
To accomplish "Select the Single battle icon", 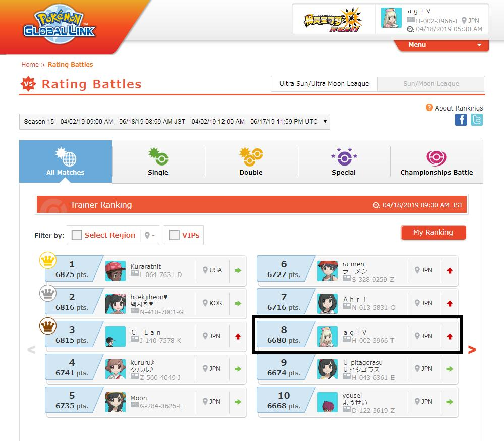I will point(158,156).
